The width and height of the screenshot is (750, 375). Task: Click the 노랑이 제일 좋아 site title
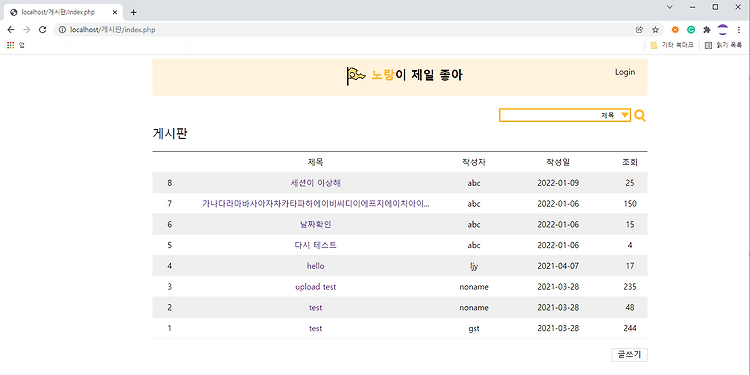pos(417,75)
